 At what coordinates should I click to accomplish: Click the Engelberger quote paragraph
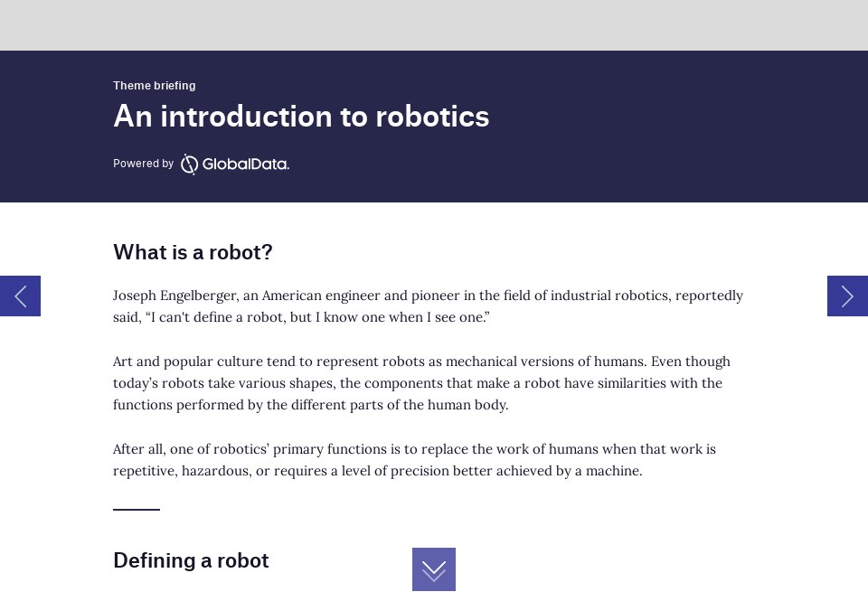tap(428, 306)
